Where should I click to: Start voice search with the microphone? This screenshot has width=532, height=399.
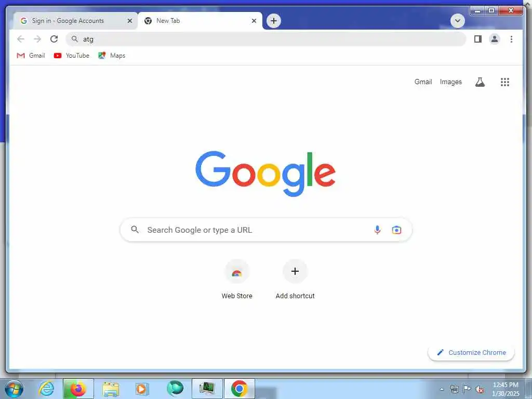[377, 230]
